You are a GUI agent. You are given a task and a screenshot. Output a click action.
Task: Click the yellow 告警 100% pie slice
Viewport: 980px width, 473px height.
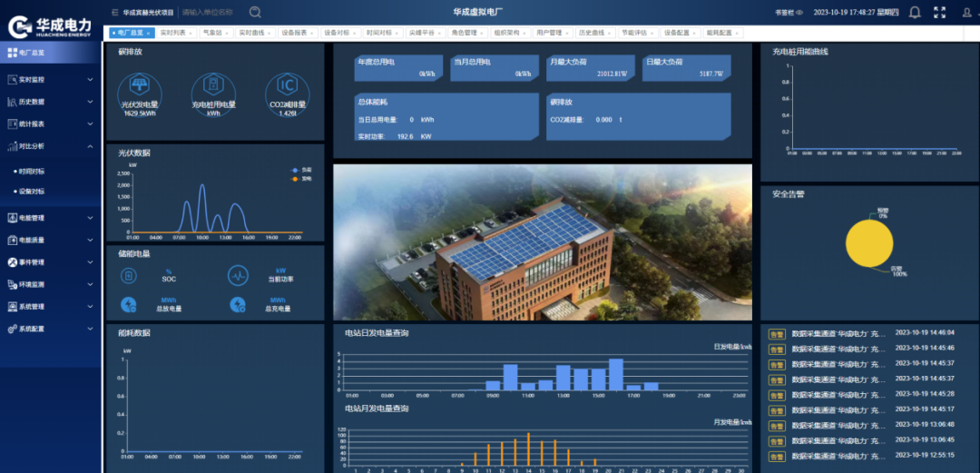(869, 244)
